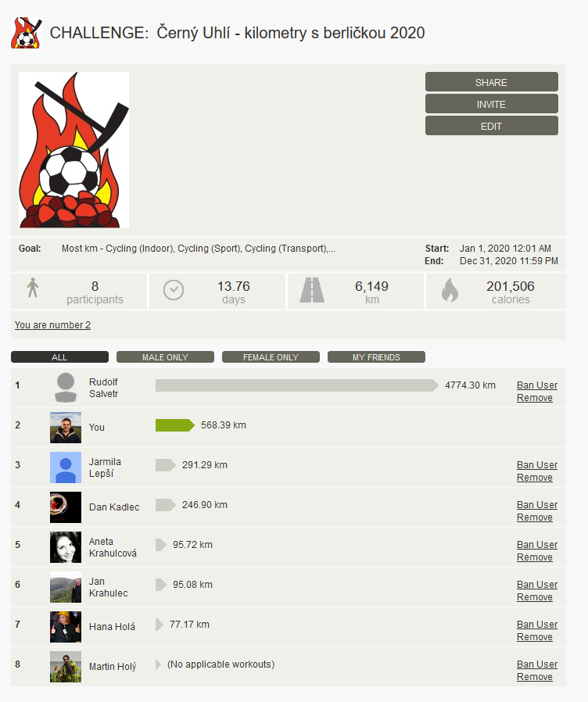This screenshot has width=588, height=702.
Task: Click the SHARE button
Action: coord(492,82)
